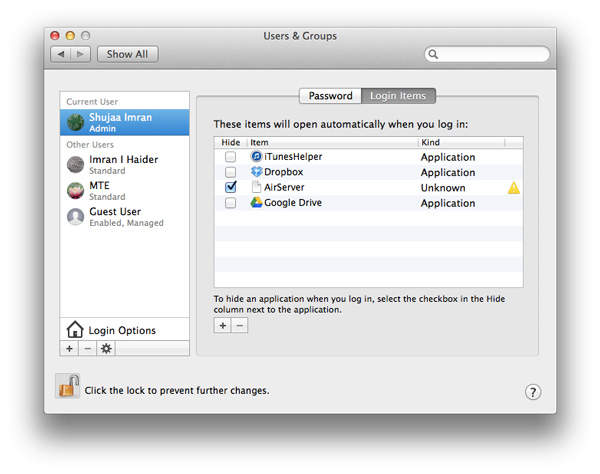Image resolution: width=600 pixels, height=474 pixels.
Task: Sort by the Kind column header
Action: point(461,142)
